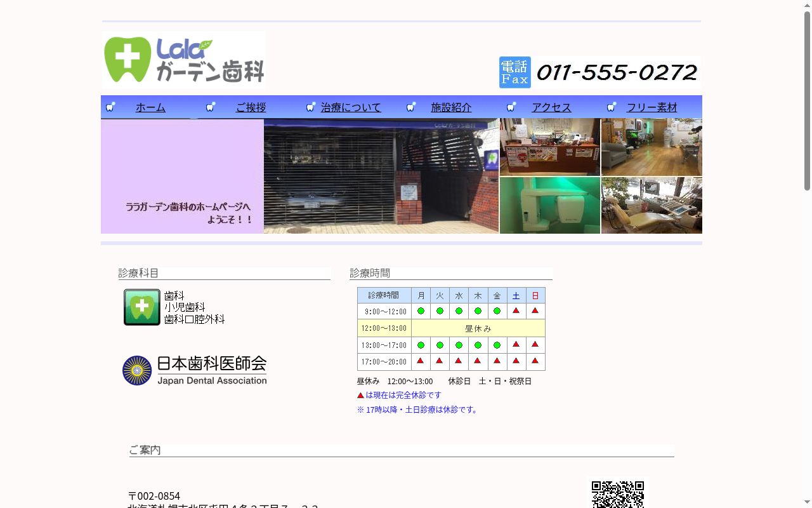Click the green tooth icon beside 歯科
Image resolution: width=812 pixels, height=508 pixels.
point(142,307)
